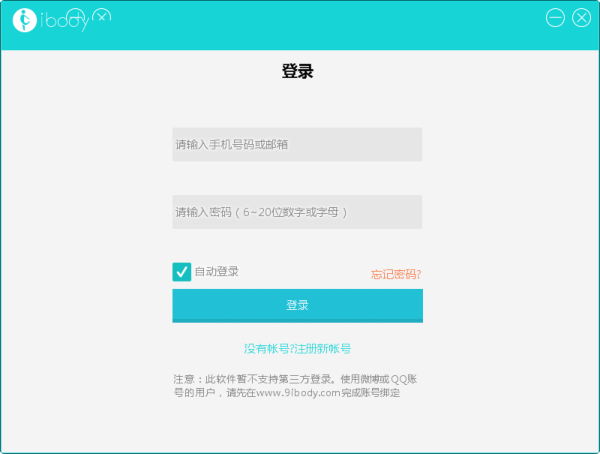Close the login window from the top-right corner
This screenshot has width=600, height=454.
click(581, 18)
